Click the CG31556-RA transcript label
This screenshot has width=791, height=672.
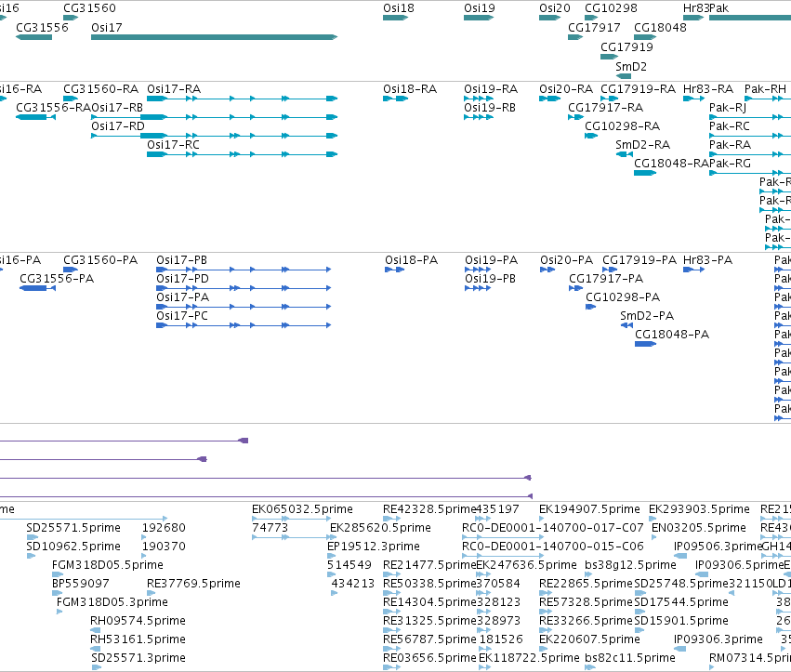click(54, 108)
